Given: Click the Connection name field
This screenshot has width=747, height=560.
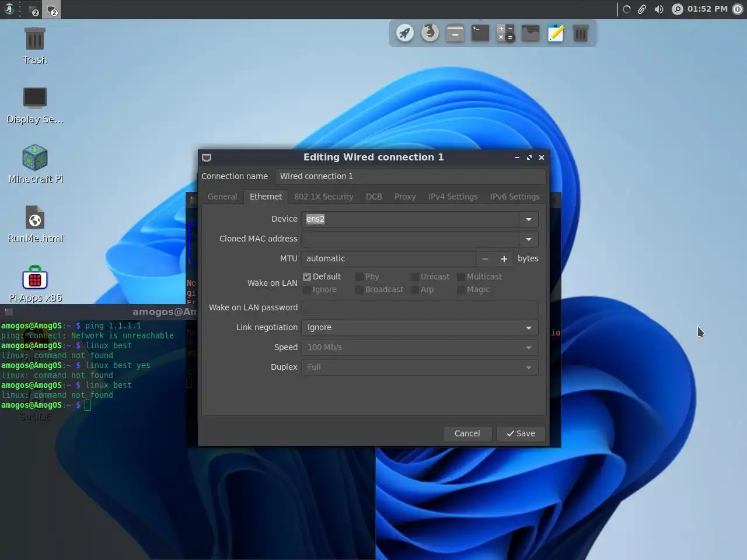Looking at the screenshot, I should tap(410, 176).
